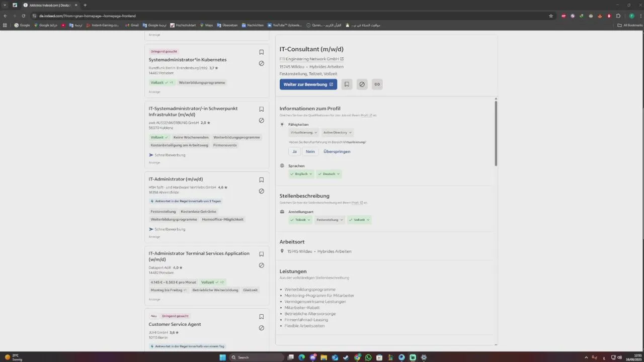Open the clock and date in the taskbar
The width and height of the screenshot is (644, 362).
pyautogui.click(x=633, y=357)
